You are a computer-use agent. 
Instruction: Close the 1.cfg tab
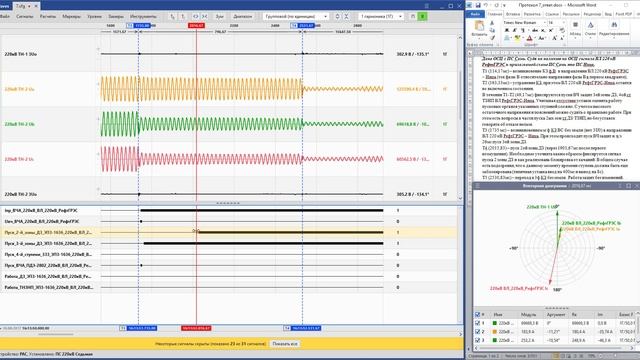click(x=36, y=6)
